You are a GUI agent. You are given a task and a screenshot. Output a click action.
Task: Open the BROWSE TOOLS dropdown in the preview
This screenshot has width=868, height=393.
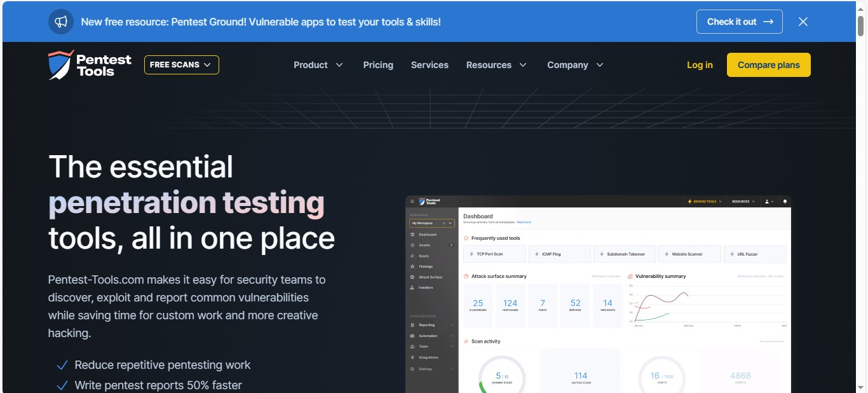click(705, 202)
